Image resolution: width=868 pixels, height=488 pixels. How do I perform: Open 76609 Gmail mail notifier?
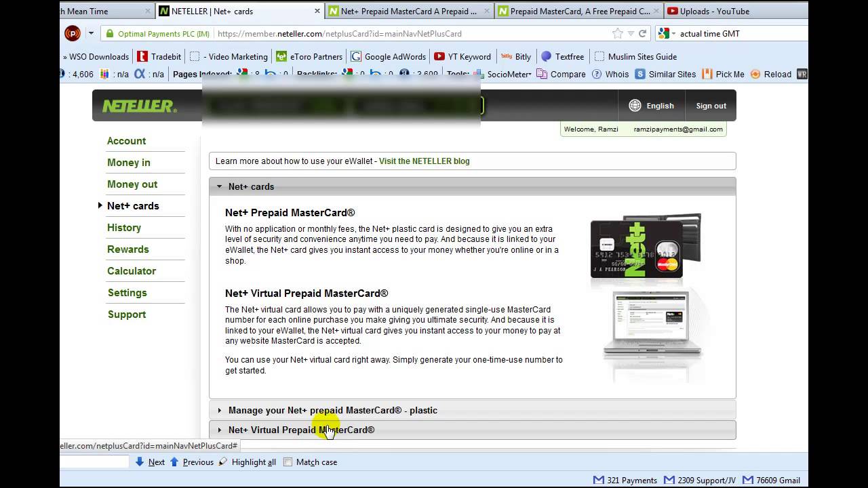tap(771, 480)
